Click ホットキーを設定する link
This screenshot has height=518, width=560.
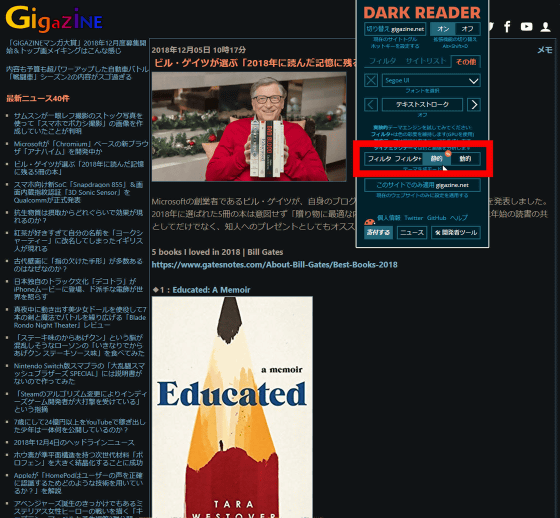coord(395,46)
